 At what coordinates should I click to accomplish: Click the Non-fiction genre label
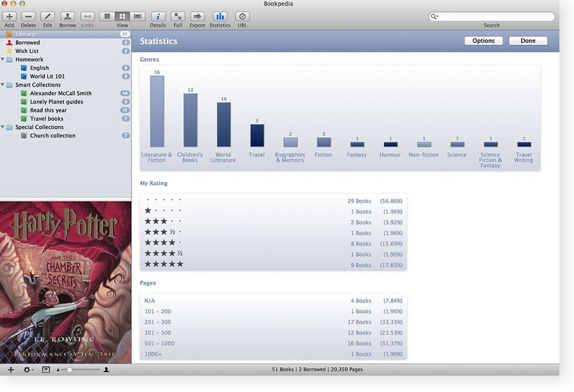click(424, 155)
